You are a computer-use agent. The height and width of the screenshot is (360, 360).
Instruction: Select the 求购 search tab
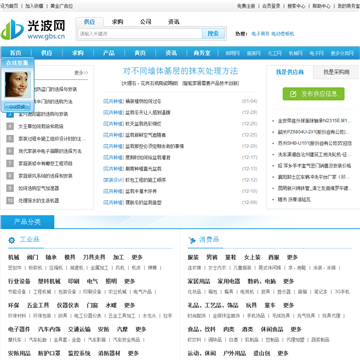pyautogui.click(x=117, y=22)
